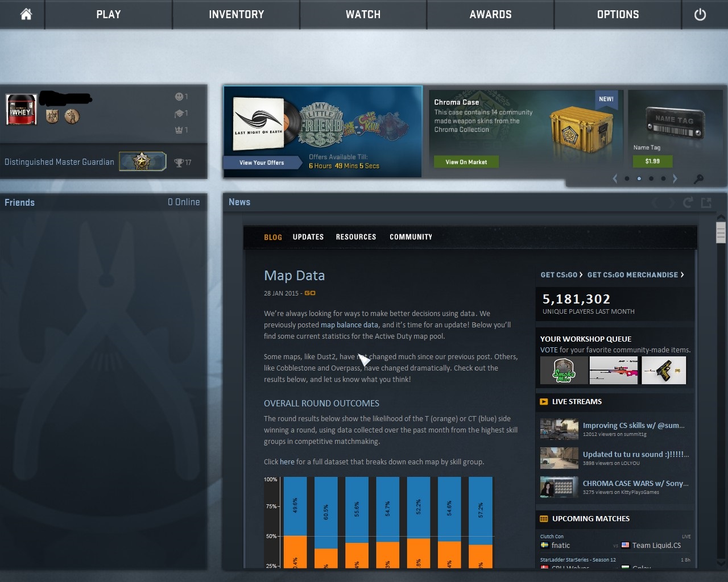
Task: Click KittyPlaysGames stream thumbnail
Action: 559,487
